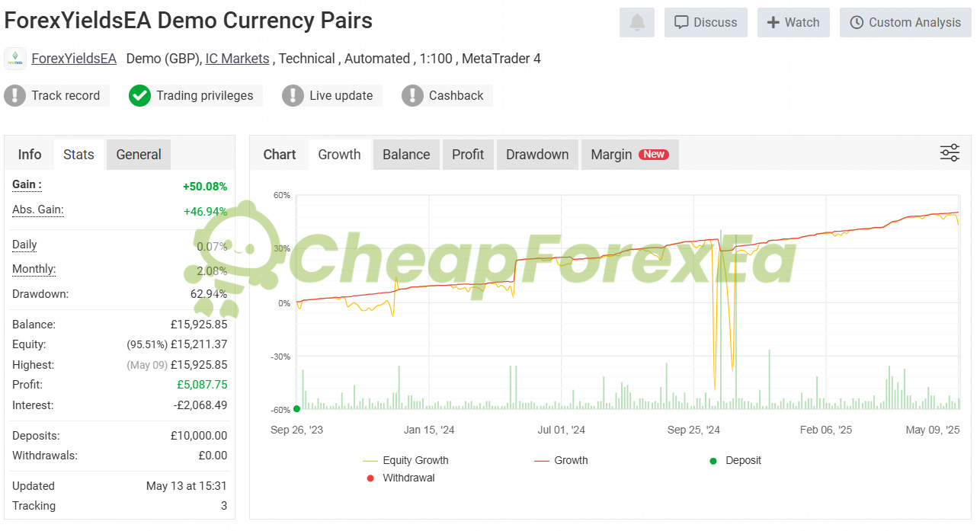
Task: Click the Tracking count 3
Action: [x=224, y=506]
